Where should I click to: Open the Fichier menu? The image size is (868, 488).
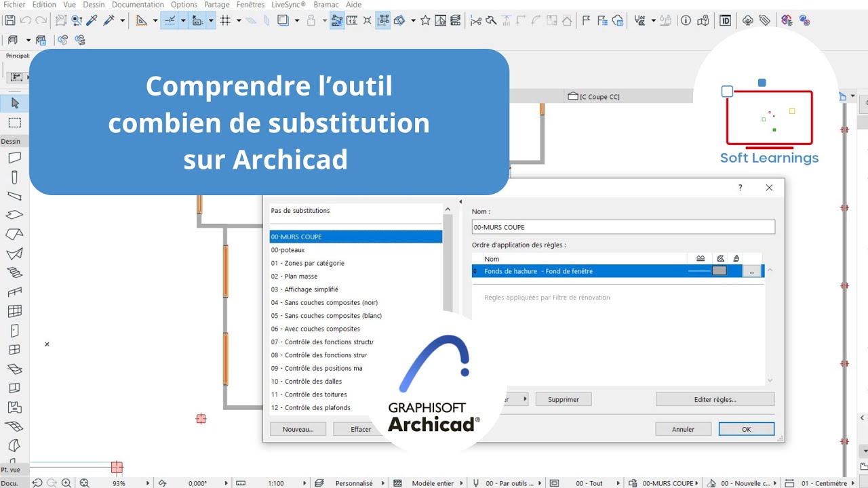14,4
